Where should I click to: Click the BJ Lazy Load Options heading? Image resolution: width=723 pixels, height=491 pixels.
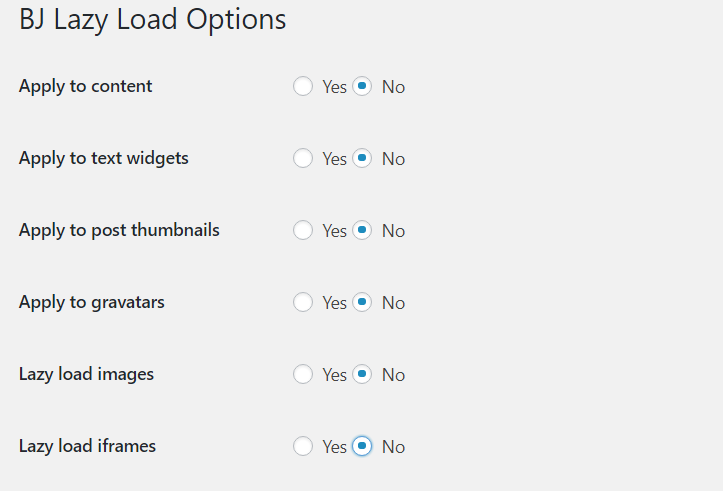(153, 20)
